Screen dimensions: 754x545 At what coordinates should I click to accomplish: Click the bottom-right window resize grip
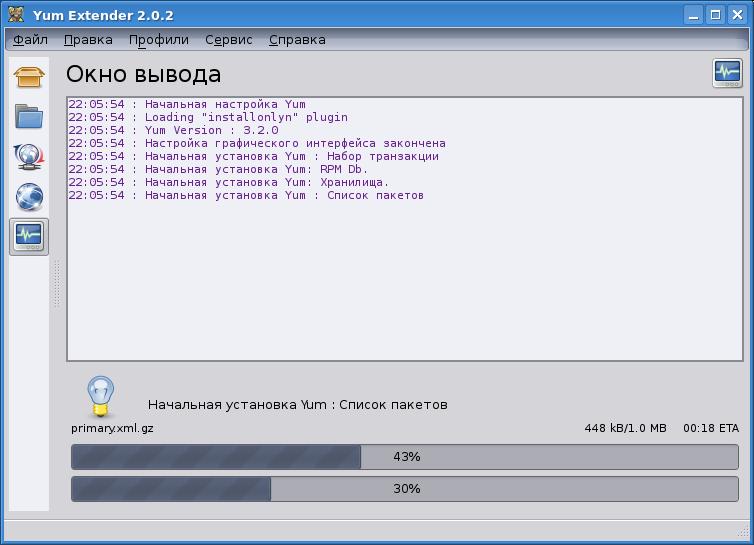click(x=743, y=532)
